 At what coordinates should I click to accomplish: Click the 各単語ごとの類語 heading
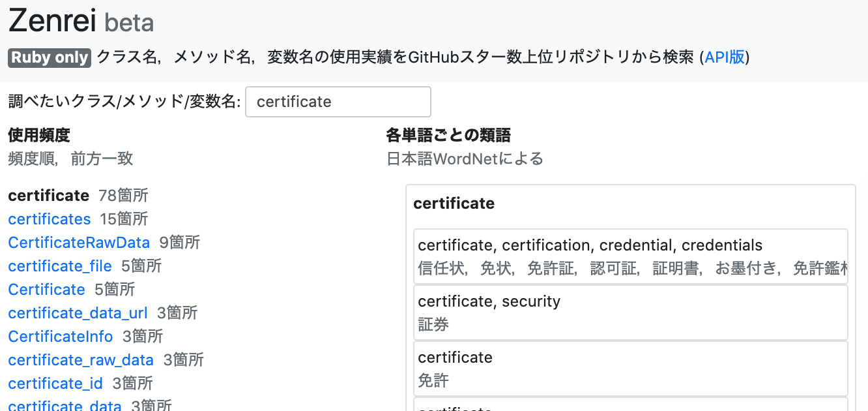448,135
